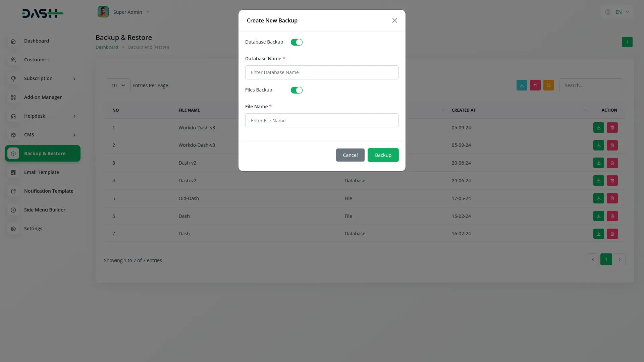Click the Enter Database Name field
This screenshot has height=362, width=644.
(x=322, y=72)
